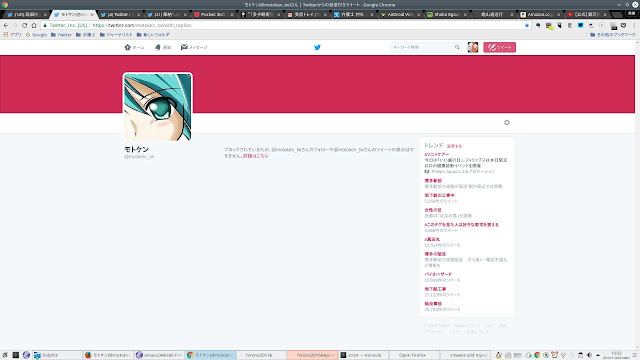Bookmark this page with the star icon
The image size is (640, 360).
click(x=527, y=25)
